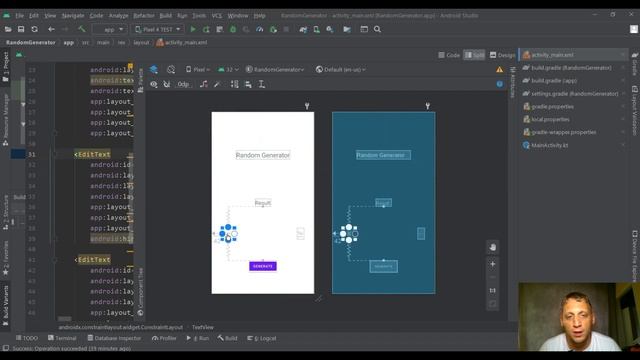640x360 pixels.
Task: Run the app with green play icon
Action: click(193, 29)
